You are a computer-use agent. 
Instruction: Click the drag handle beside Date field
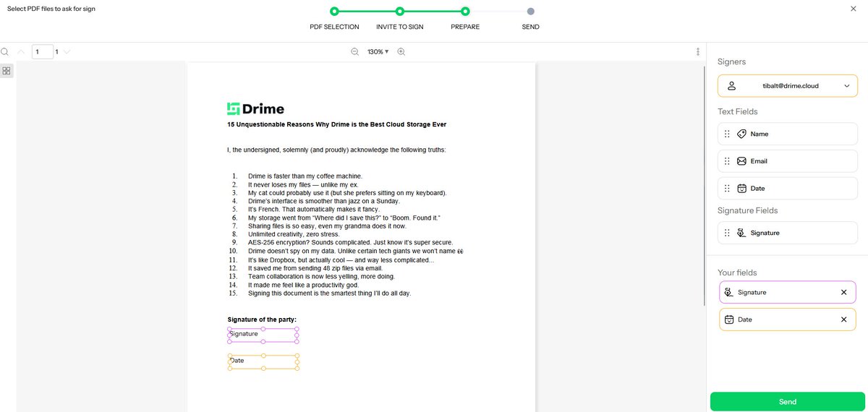point(727,188)
